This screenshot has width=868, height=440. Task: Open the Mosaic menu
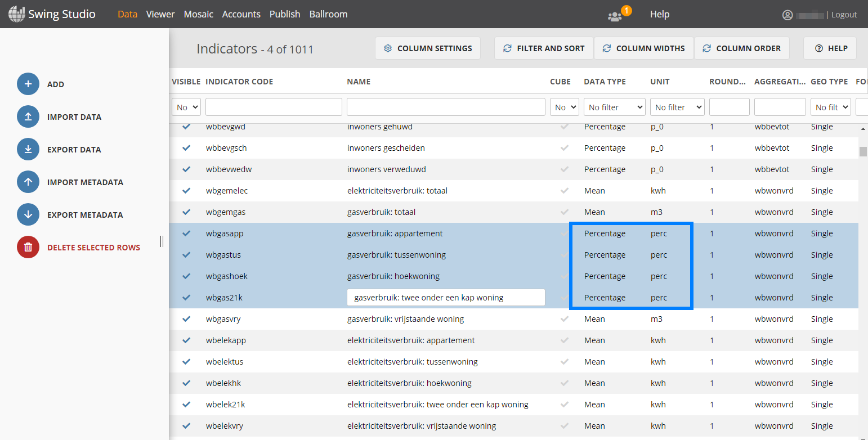point(199,14)
